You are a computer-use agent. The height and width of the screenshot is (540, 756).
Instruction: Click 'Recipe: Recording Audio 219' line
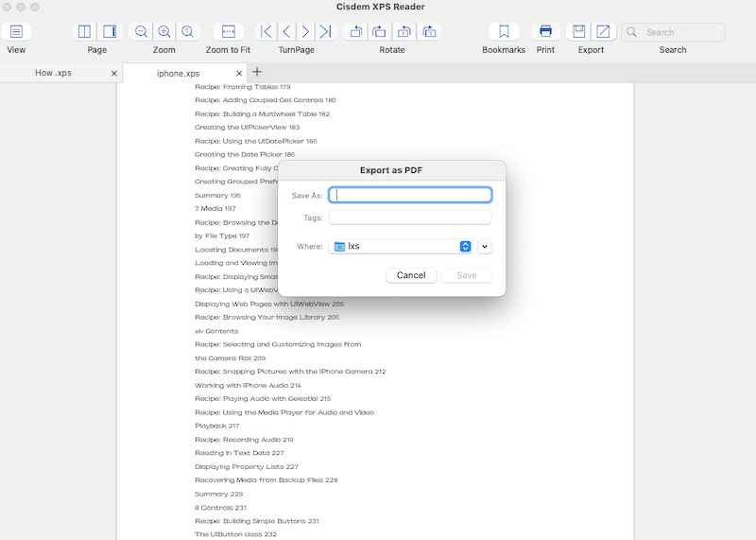click(244, 440)
